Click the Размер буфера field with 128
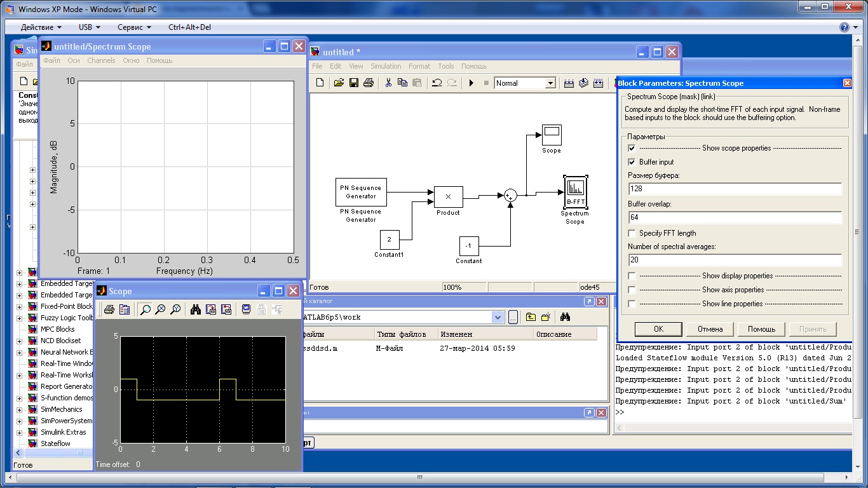The image size is (868, 488). (x=735, y=189)
